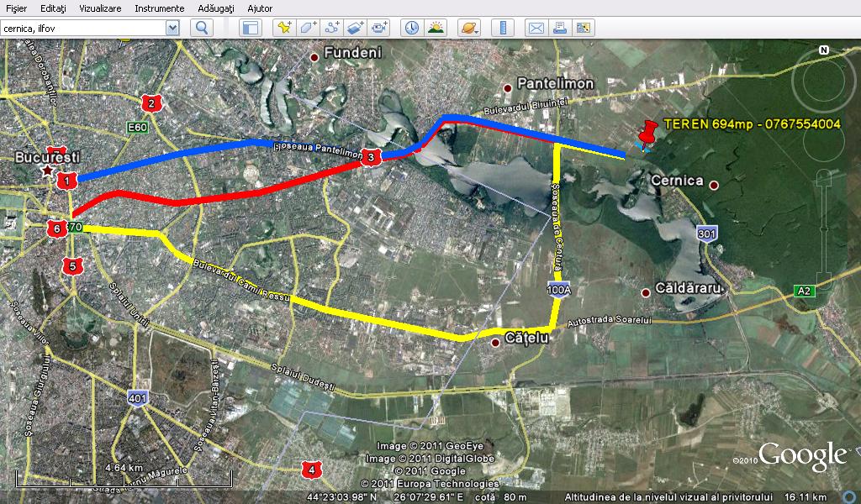Click the Print icon in toolbar
This screenshot has height=504, width=861.
click(559, 28)
